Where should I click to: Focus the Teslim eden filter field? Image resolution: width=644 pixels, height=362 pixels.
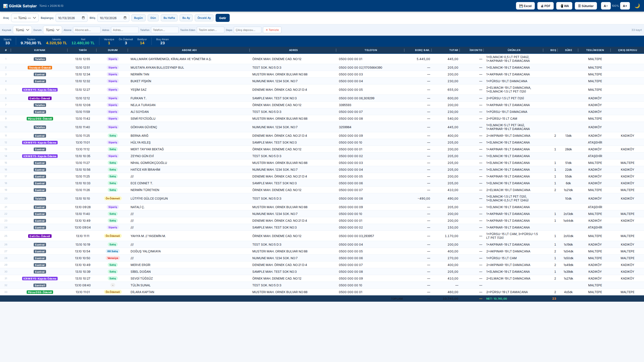(211, 30)
